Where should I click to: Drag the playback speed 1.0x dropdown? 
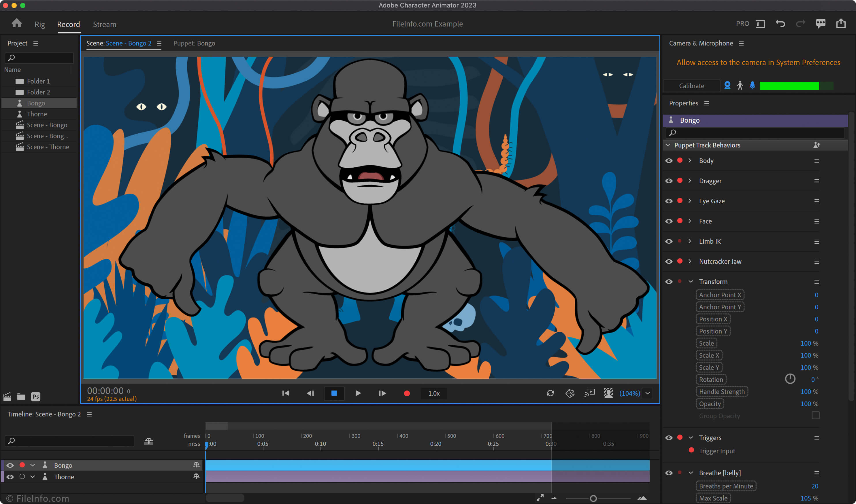[x=434, y=393]
